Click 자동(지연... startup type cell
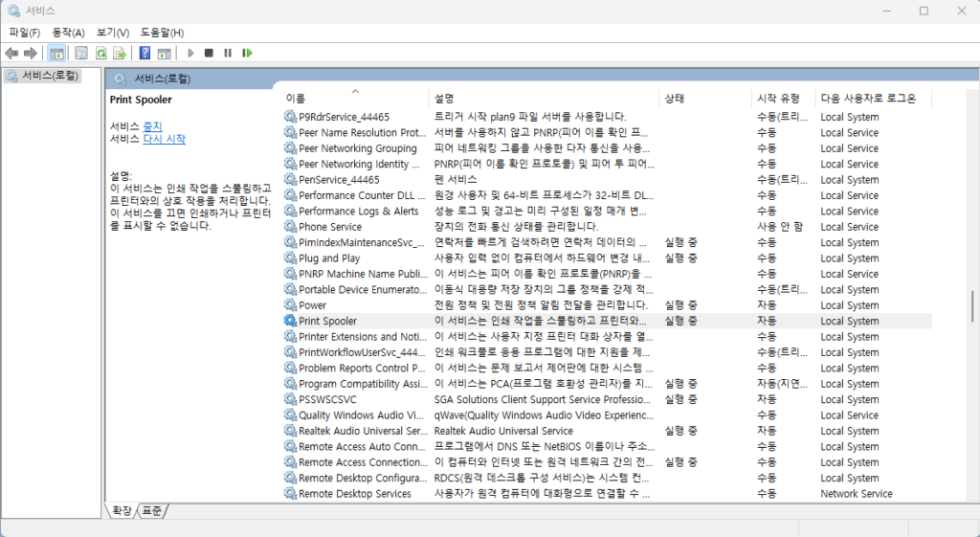Screen dimensions: 980x537 (x=782, y=383)
